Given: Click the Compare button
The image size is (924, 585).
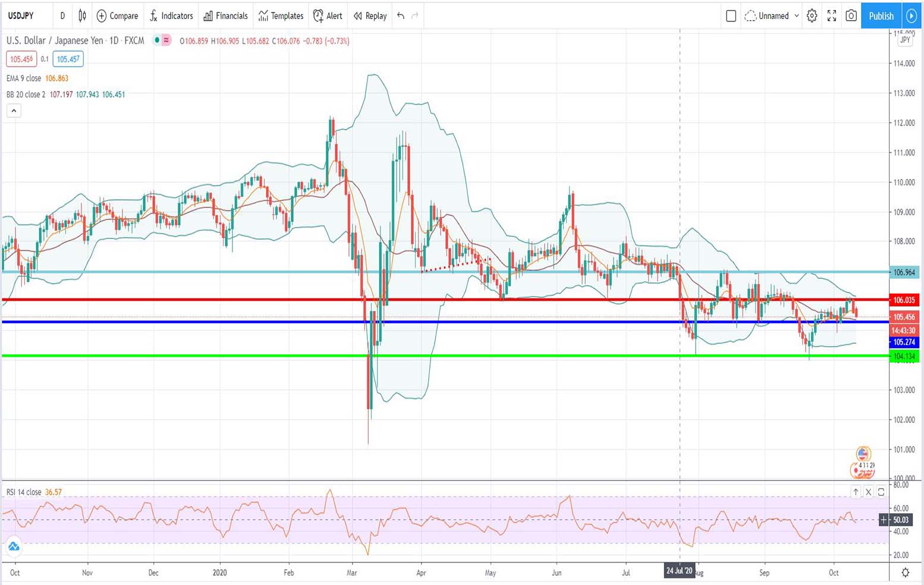Looking at the screenshot, I should coord(117,16).
